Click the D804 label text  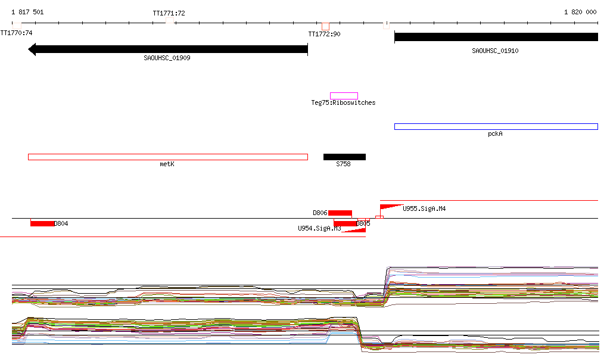tap(61, 223)
